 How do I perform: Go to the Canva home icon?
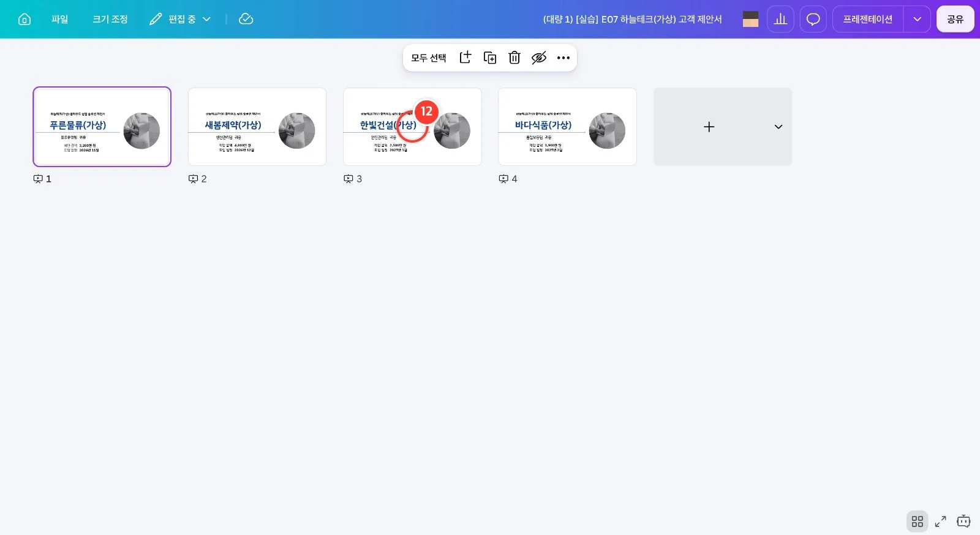pyautogui.click(x=24, y=19)
